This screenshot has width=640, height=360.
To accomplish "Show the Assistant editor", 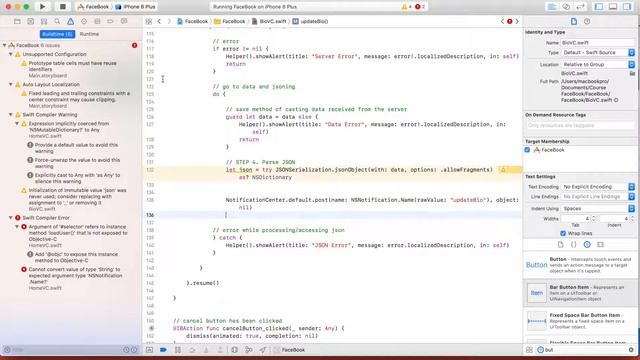I will [x=566, y=7].
